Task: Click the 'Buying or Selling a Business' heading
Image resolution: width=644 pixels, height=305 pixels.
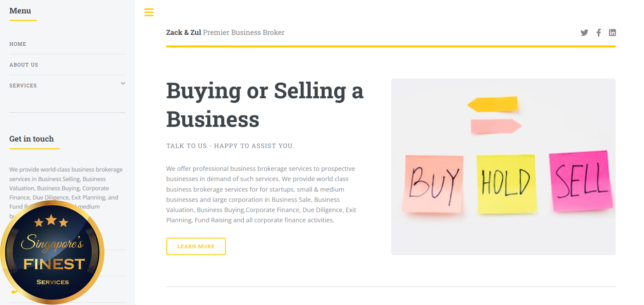Action: click(x=264, y=105)
